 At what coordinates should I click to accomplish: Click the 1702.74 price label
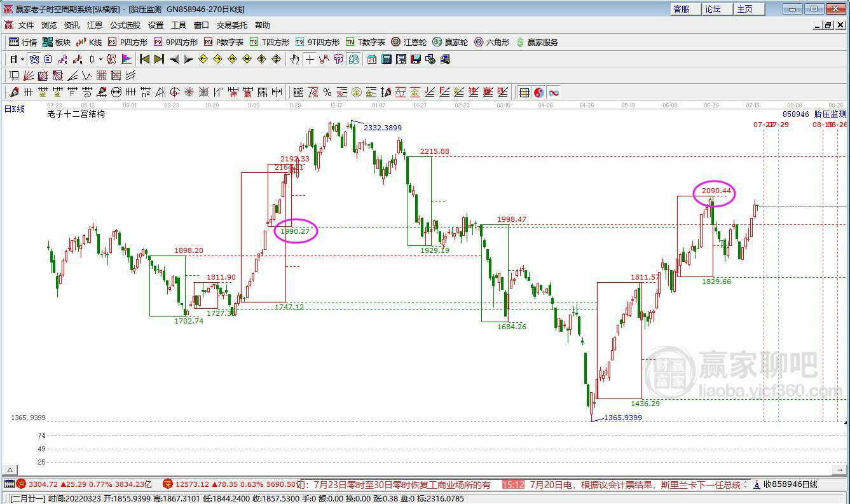tap(189, 321)
